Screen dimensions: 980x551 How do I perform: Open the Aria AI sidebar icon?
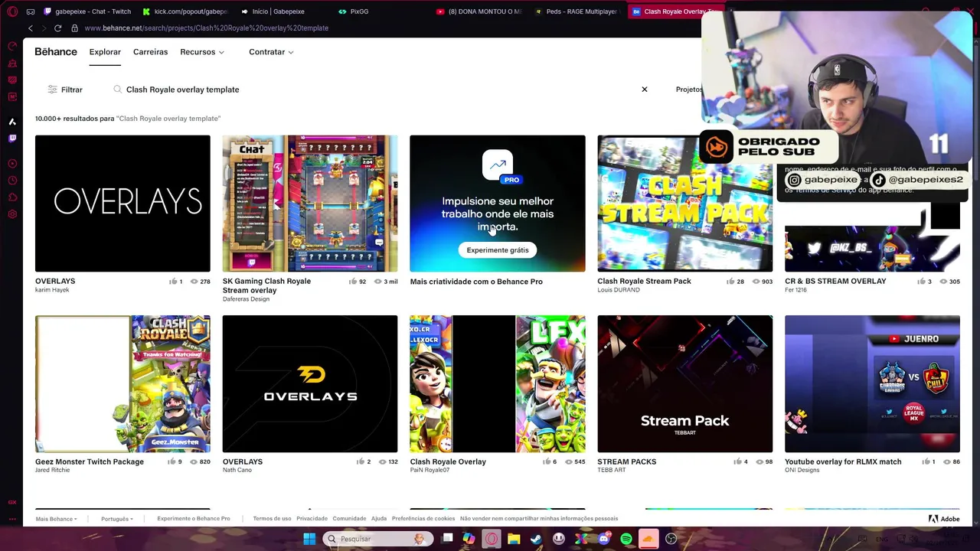12,122
